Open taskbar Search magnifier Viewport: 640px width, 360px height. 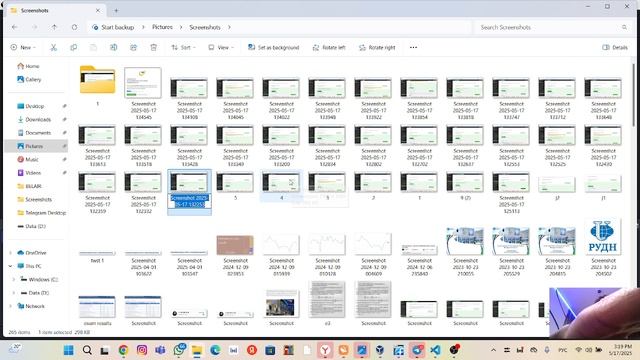click(x=87, y=350)
